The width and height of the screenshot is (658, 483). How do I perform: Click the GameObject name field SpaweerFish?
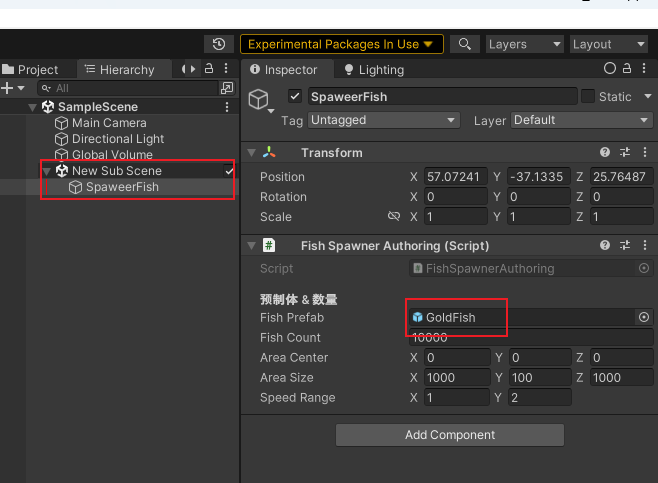coord(443,97)
